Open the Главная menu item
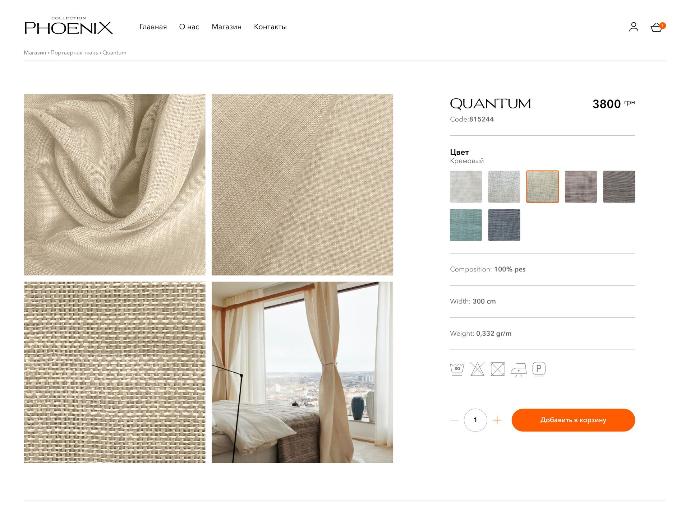The width and height of the screenshot is (690, 517). pos(153,27)
